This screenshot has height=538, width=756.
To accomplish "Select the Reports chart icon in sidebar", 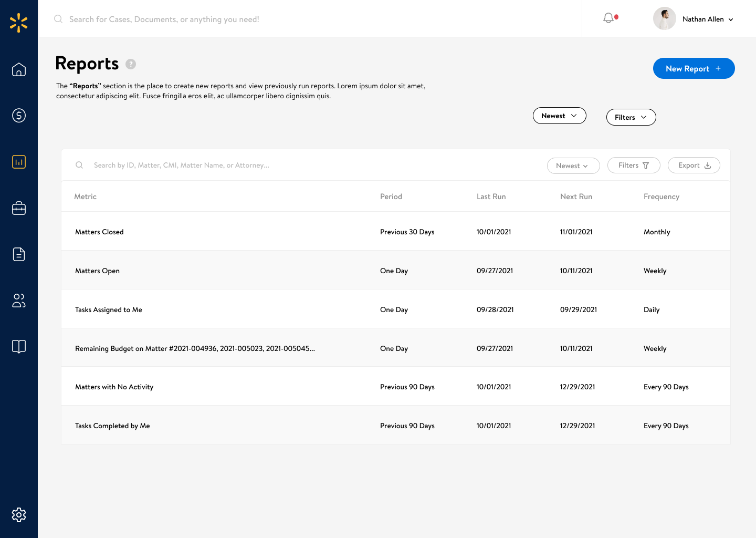I will 19,162.
